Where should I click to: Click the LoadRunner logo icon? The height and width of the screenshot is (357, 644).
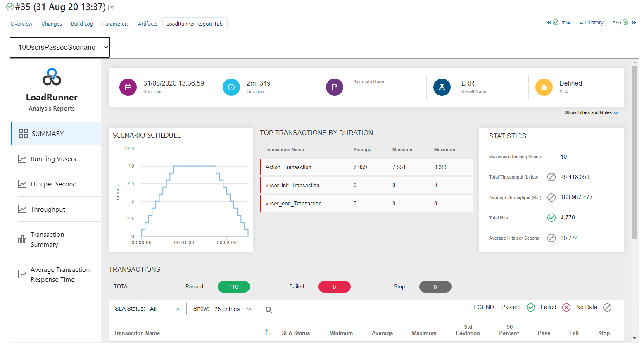click(x=52, y=77)
